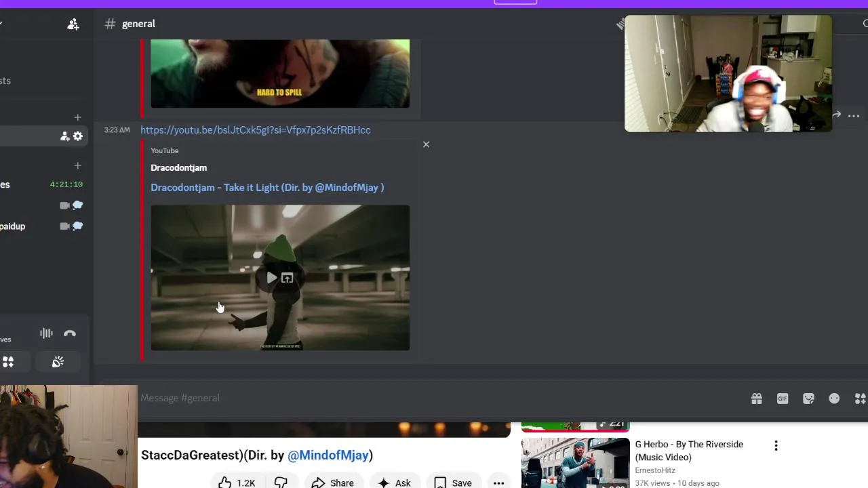Open apps icon at message bar end
The image size is (868, 488).
(860, 399)
